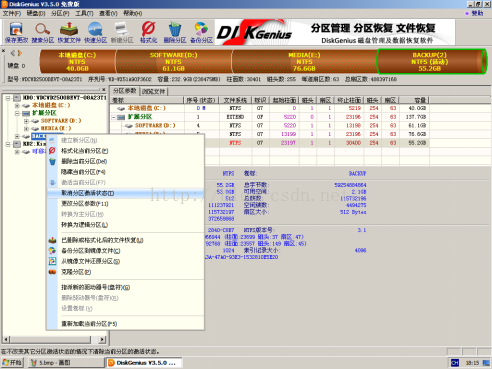Click the Save Changes toolbar icon

(16, 32)
